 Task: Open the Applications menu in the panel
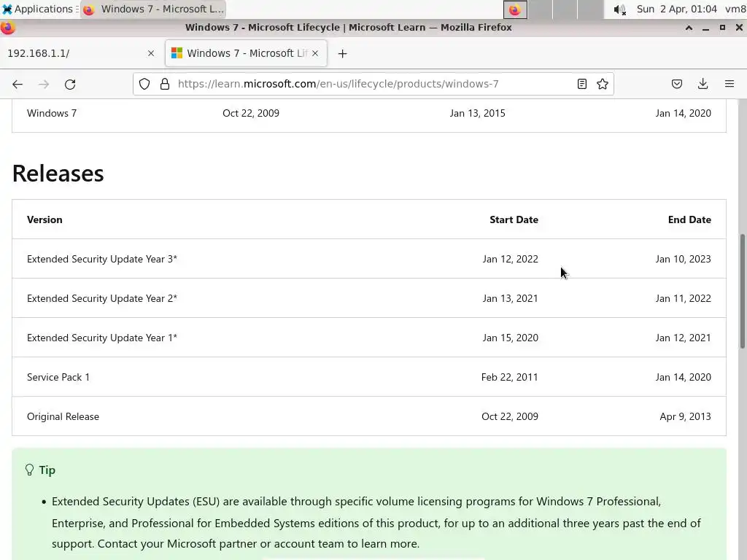(x=39, y=9)
